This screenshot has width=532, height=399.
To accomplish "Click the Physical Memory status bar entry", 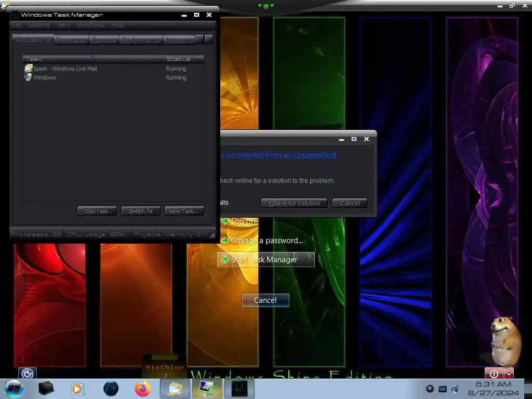I will tap(170, 234).
